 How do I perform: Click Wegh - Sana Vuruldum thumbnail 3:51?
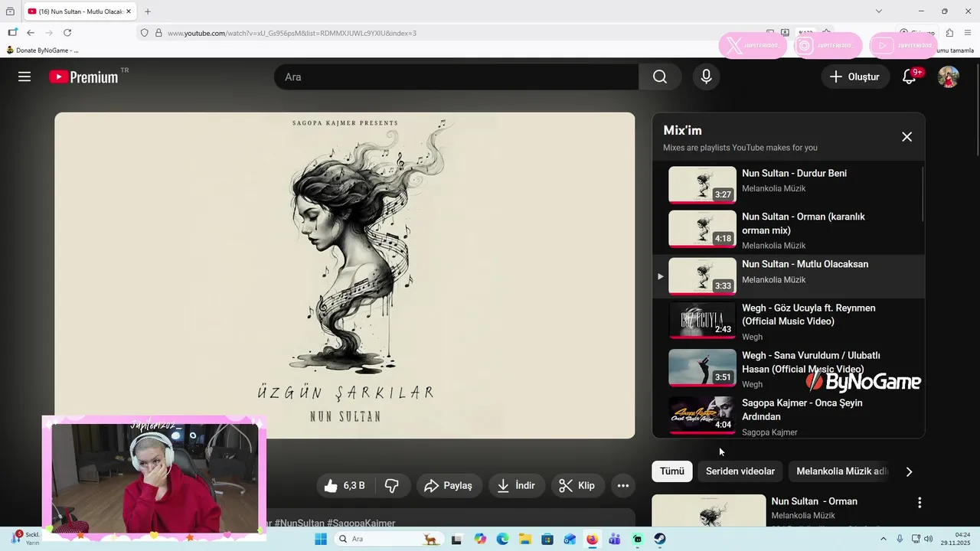[x=702, y=367]
